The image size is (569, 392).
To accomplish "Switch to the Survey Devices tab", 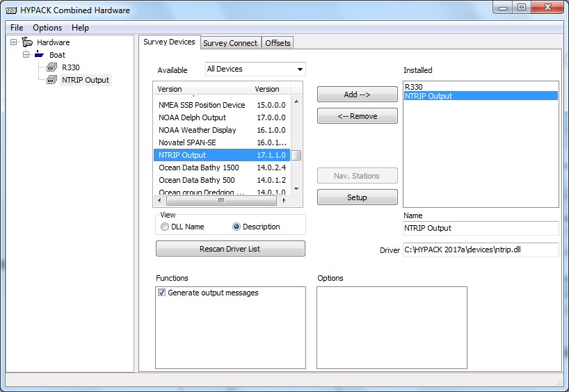I will click(169, 42).
